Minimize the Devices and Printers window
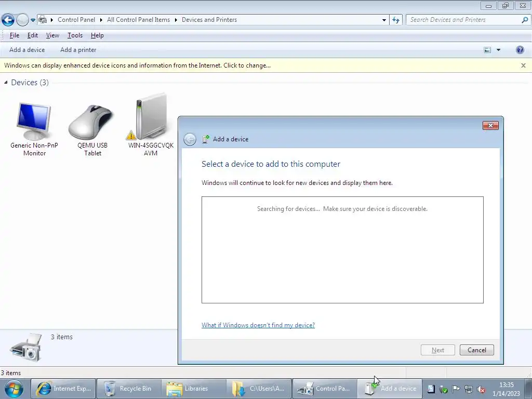Screen dimensions: 532x399 (x=488, y=6)
